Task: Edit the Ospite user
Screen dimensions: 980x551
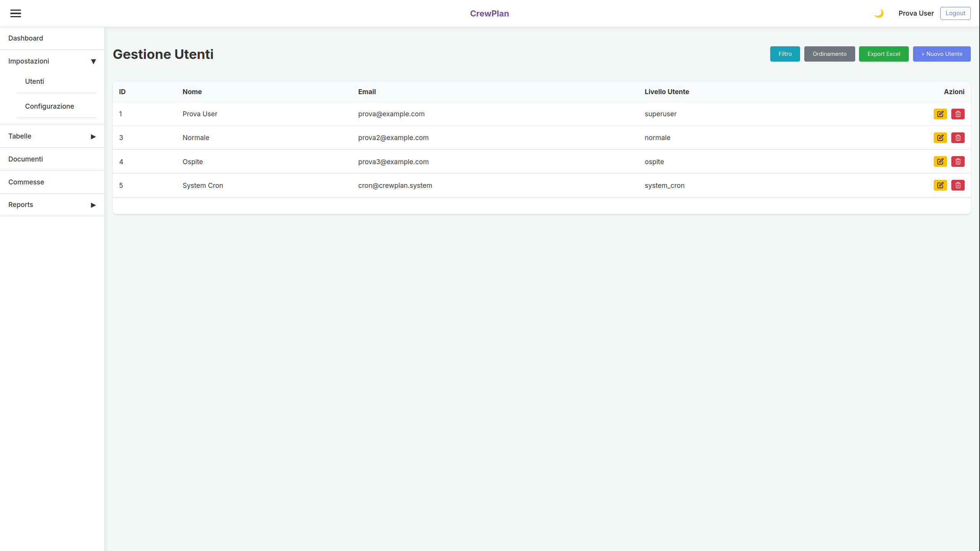Action: coord(940,161)
